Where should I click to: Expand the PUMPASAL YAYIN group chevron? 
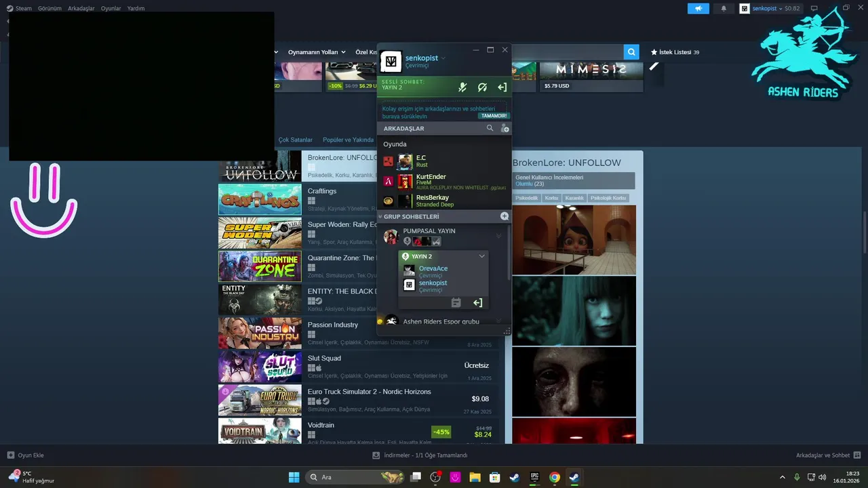tap(499, 236)
